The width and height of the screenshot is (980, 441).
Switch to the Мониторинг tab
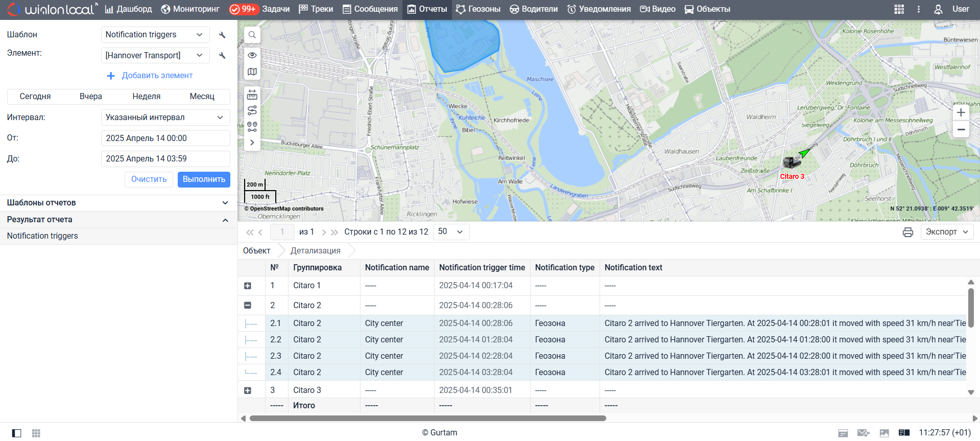190,9
